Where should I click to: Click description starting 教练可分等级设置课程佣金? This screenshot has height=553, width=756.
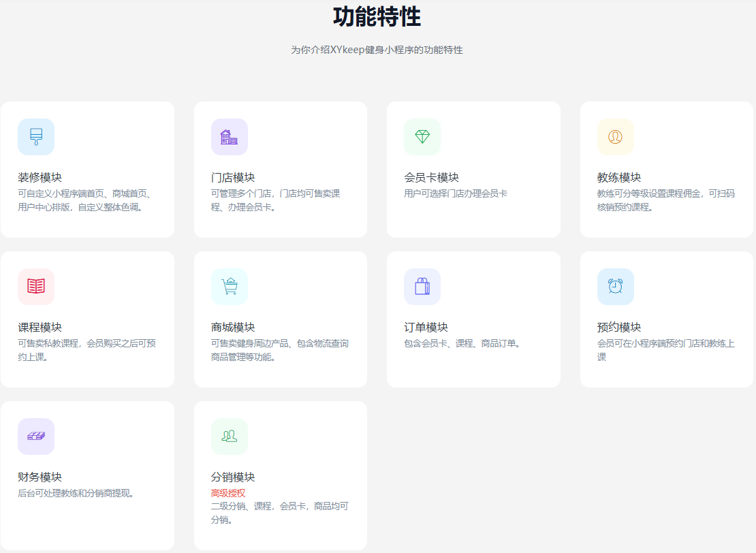click(666, 200)
